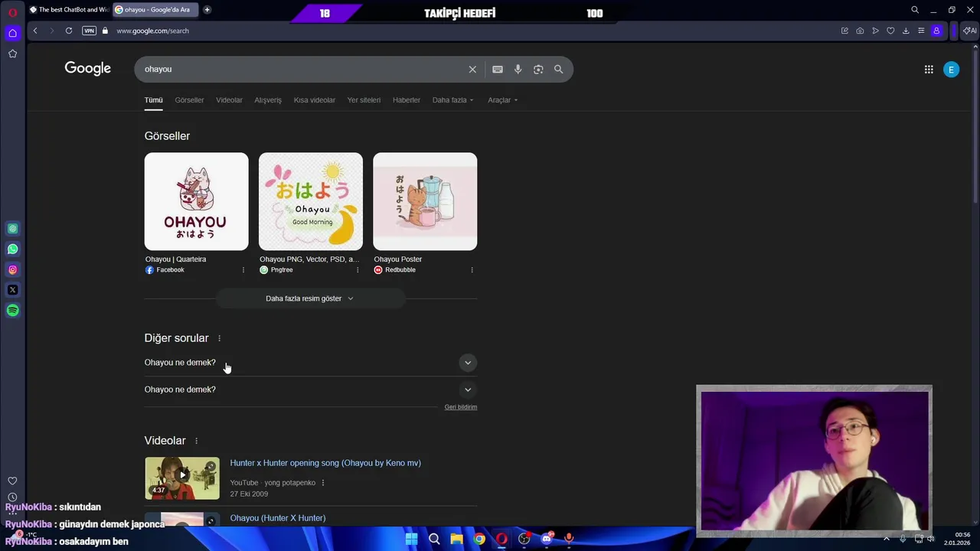Select the ohayou - Google'da Ara tab

pos(156,10)
